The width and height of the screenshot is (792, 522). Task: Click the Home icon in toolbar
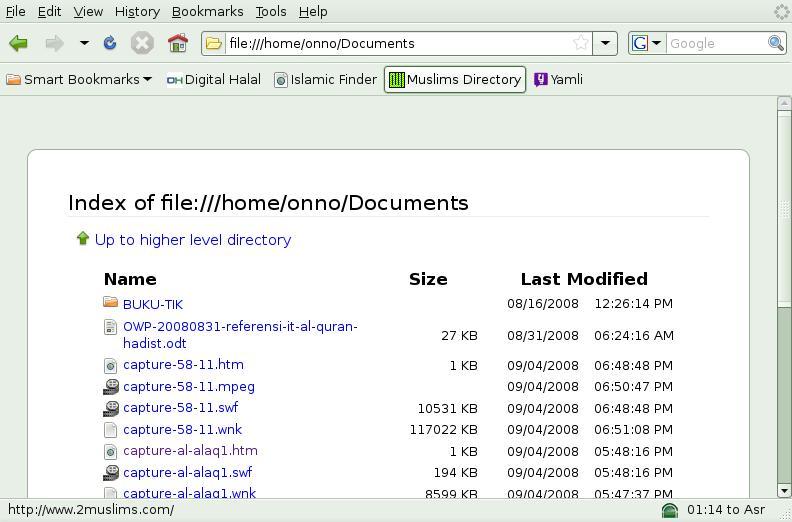[x=178, y=43]
